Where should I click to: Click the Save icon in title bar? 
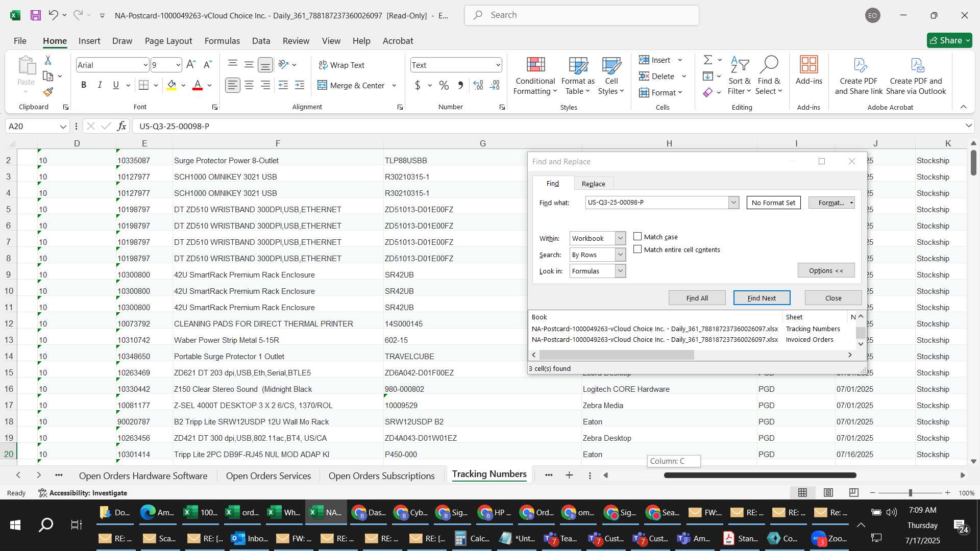[35, 15]
